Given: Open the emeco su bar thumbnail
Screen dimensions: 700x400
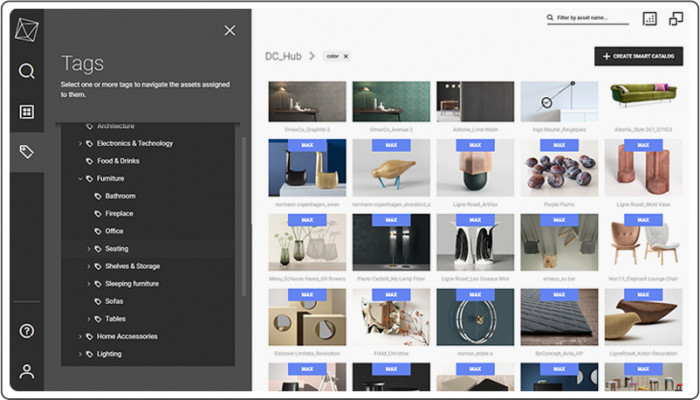Looking at the screenshot, I should (x=559, y=242).
